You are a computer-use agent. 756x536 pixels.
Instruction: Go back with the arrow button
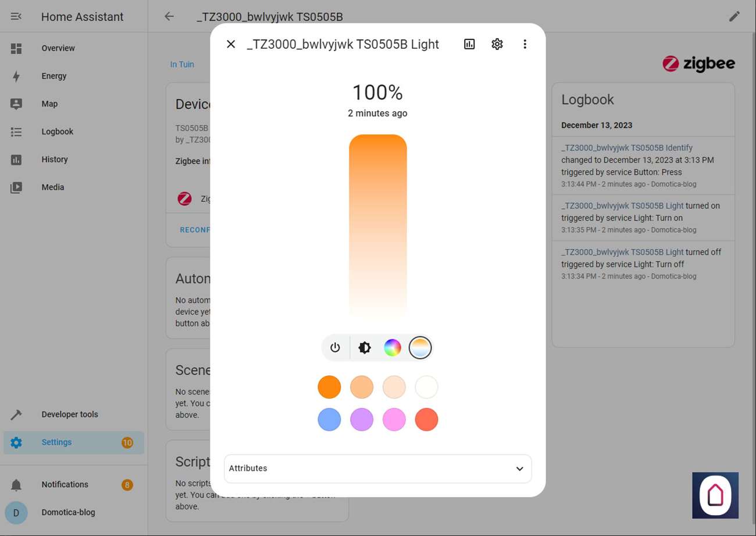[169, 16]
